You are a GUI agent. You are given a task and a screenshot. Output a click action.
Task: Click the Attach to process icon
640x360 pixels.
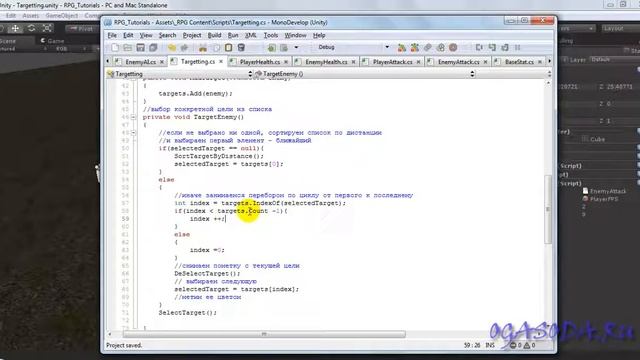coord(428,48)
